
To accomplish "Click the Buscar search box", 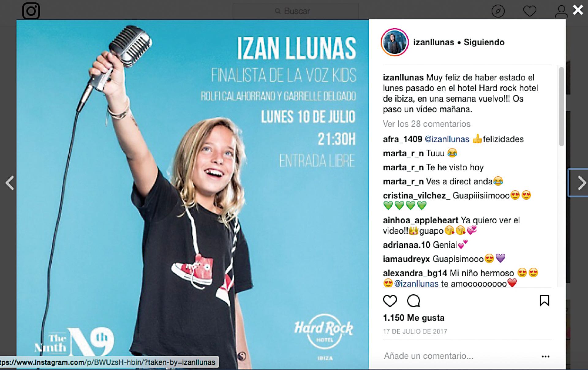I will 296,11.
